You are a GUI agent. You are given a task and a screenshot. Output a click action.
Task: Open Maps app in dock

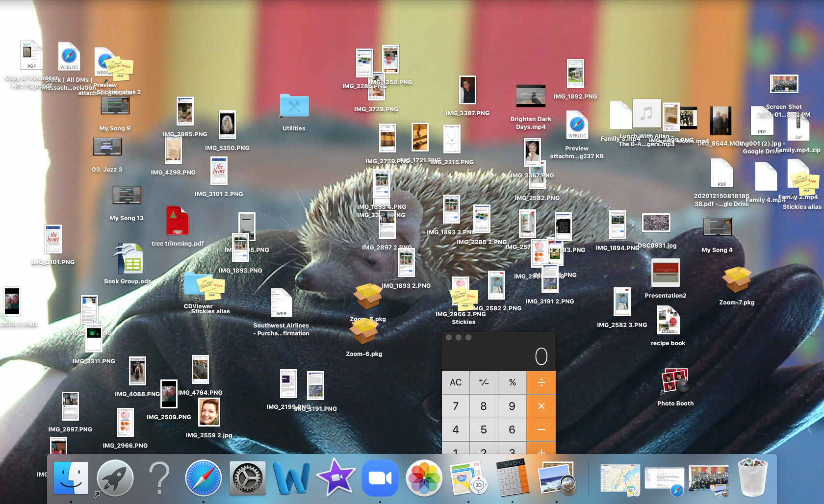[x=468, y=478]
